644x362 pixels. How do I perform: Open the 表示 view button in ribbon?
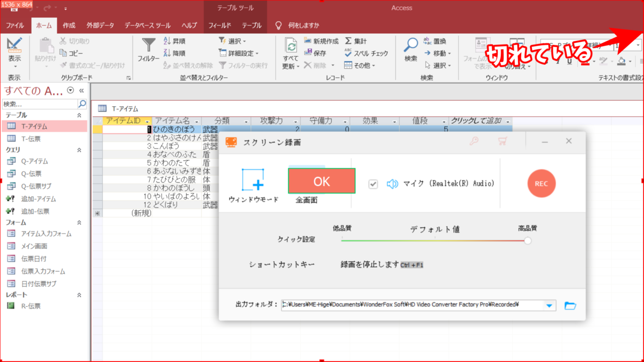coord(14,51)
